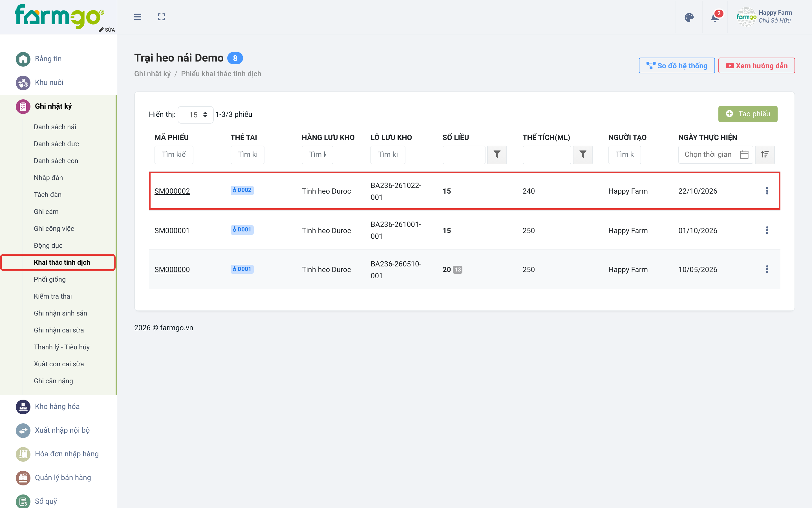Open voucher link SM000002
This screenshot has width=812, height=508.
click(x=172, y=191)
